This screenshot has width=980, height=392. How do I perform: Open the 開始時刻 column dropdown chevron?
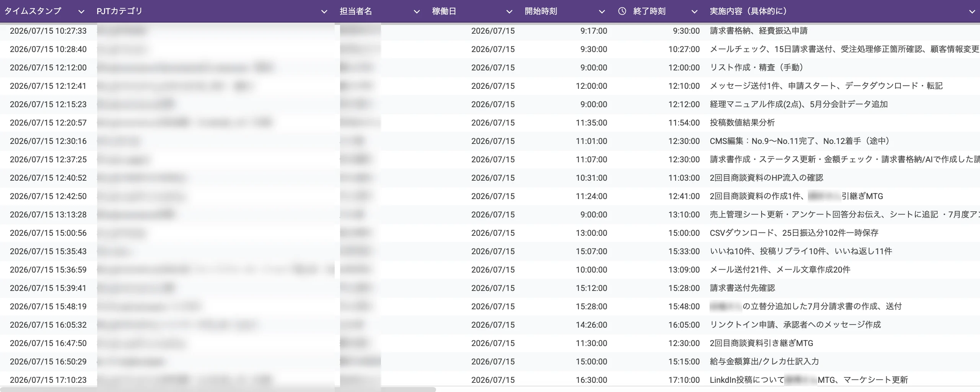pyautogui.click(x=602, y=12)
